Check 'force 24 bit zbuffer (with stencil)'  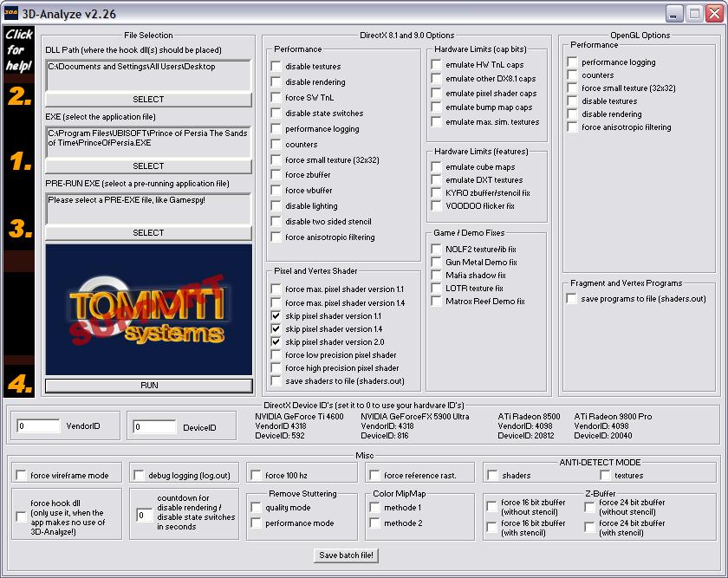tap(589, 528)
